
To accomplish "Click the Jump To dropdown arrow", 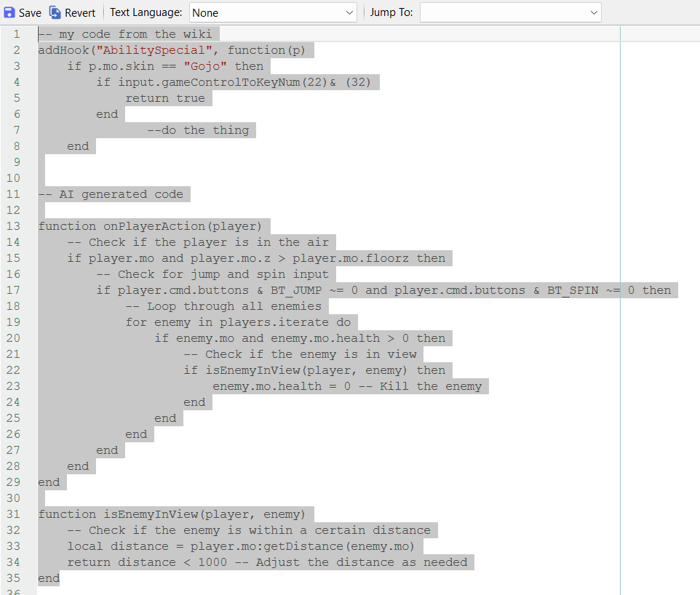I will tap(593, 13).
